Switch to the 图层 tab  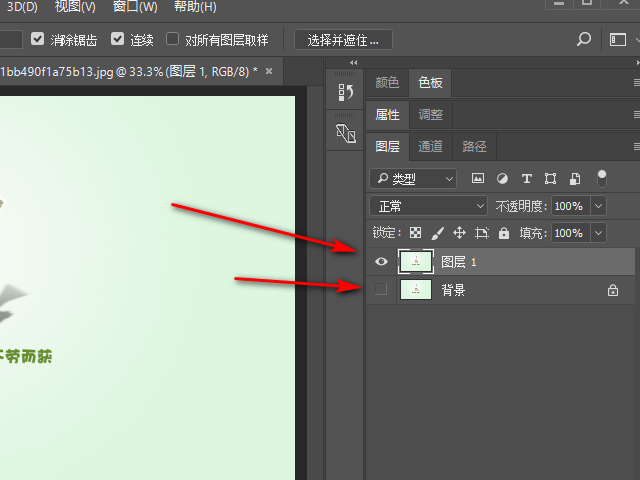(387, 146)
